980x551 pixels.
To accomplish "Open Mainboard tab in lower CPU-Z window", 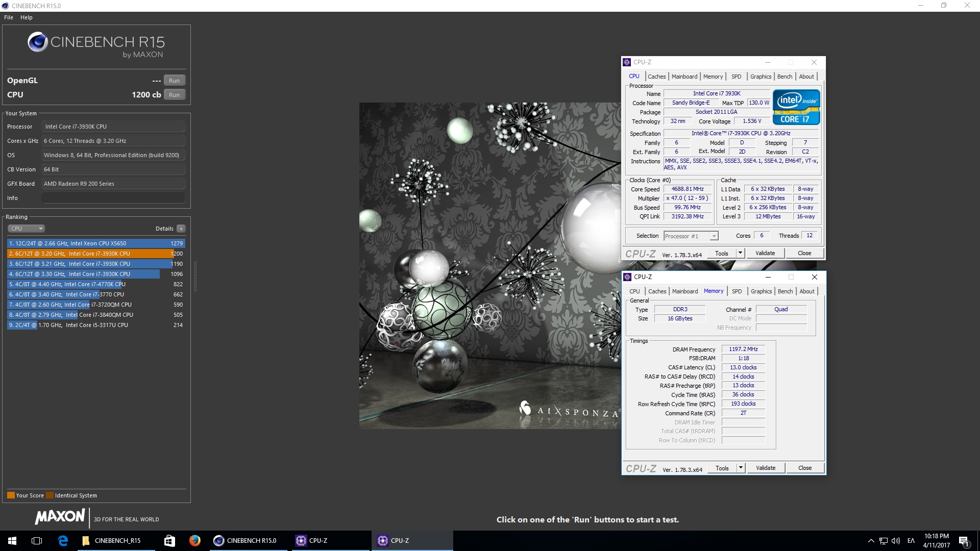I will (x=685, y=291).
